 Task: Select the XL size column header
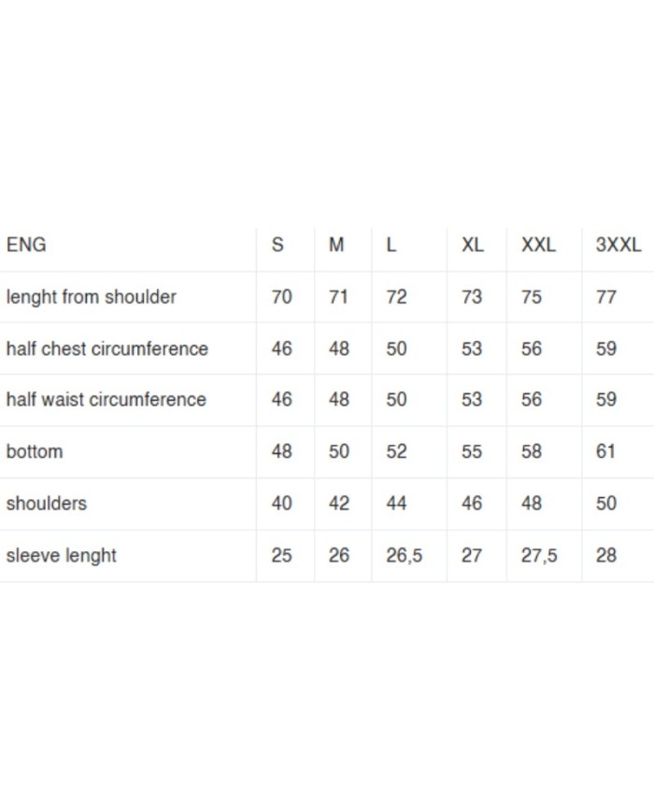click(473, 245)
